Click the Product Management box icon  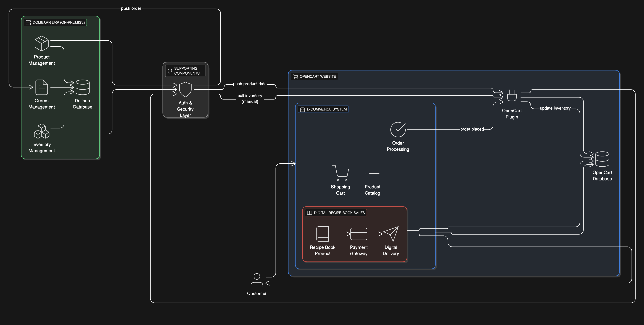coord(41,44)
